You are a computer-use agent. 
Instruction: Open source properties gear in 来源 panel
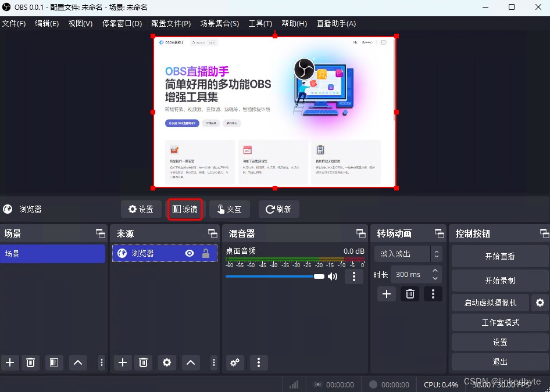pyautogui.click(x=167, y=362)
